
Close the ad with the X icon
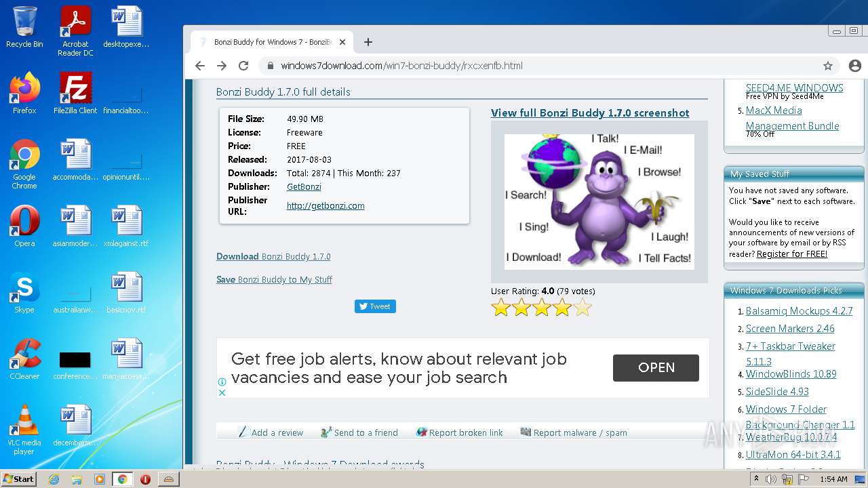[x=222, y=392]
